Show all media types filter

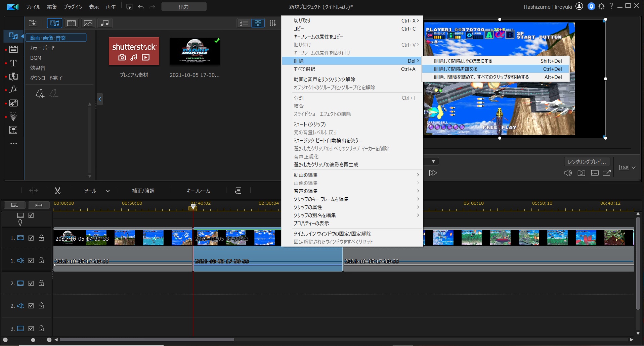pos(54,23)
